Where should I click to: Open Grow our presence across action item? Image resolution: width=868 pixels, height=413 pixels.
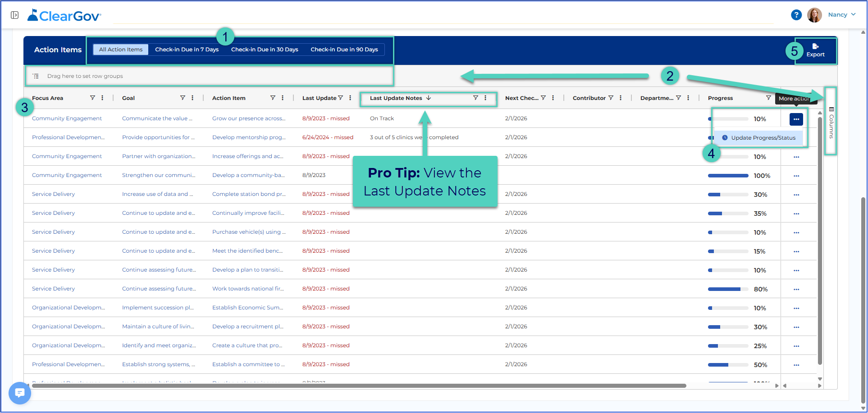(249, 118)
